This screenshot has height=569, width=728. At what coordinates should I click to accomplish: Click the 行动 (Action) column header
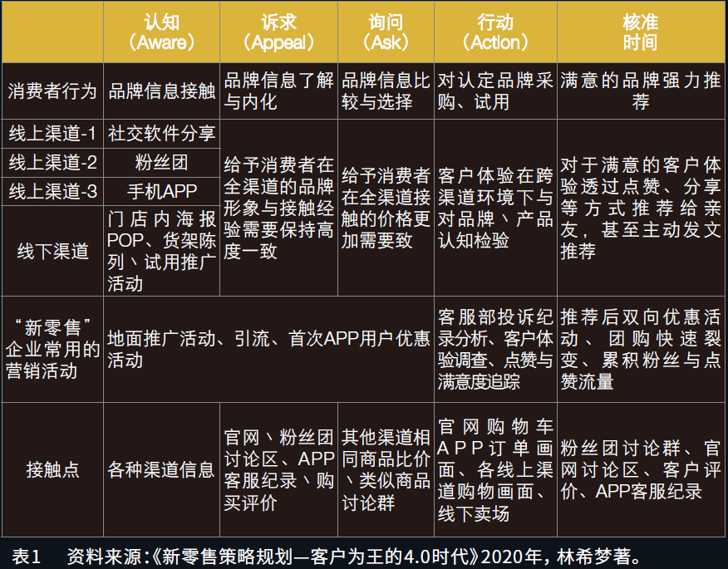495,32
